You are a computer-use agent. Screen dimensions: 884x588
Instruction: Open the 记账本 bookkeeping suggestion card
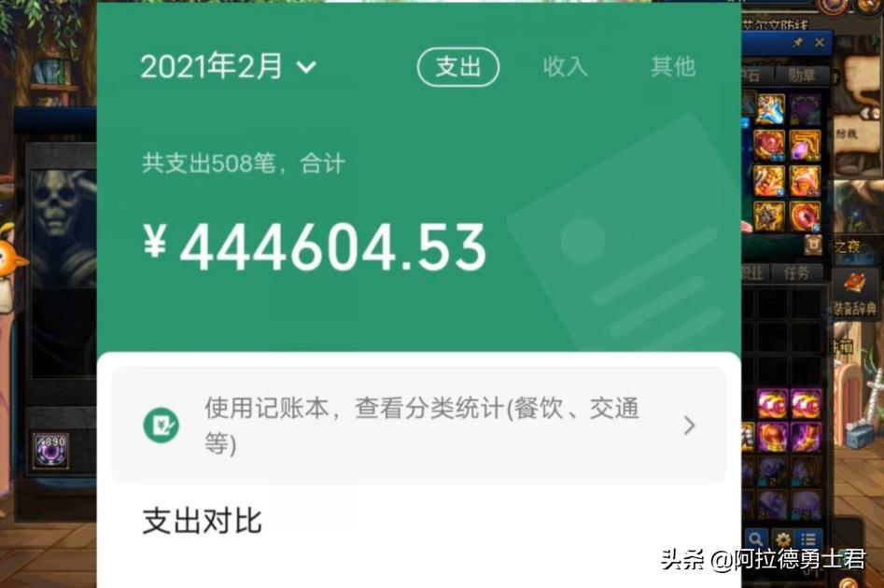point(419,425)
